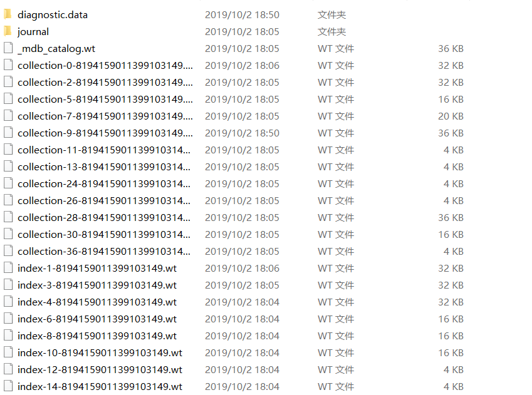Viewport: 532px width, 395px height.
Task: Click the _mdb_catalog.wt file icon
Action: pyautogui.click(x=8, y=48)
